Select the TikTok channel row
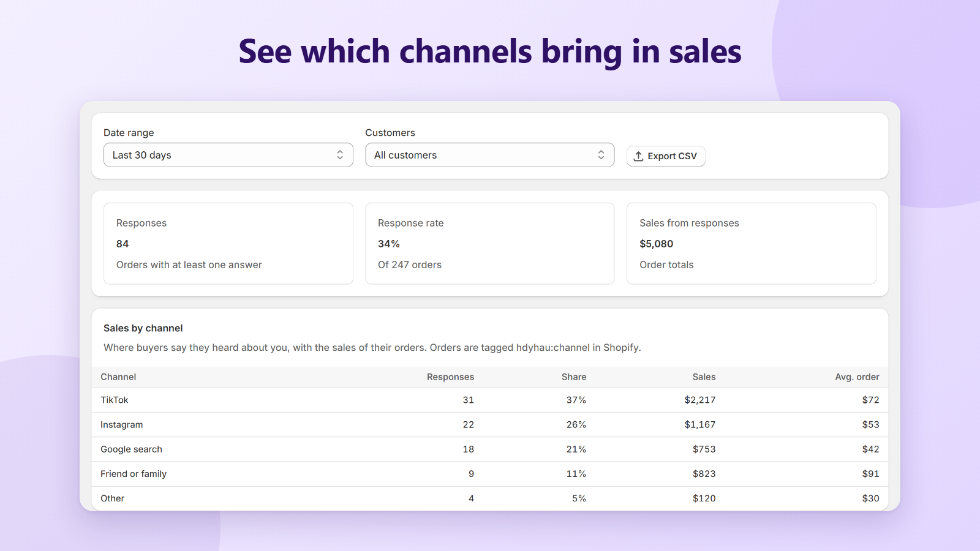 click(x=490, y=400)
